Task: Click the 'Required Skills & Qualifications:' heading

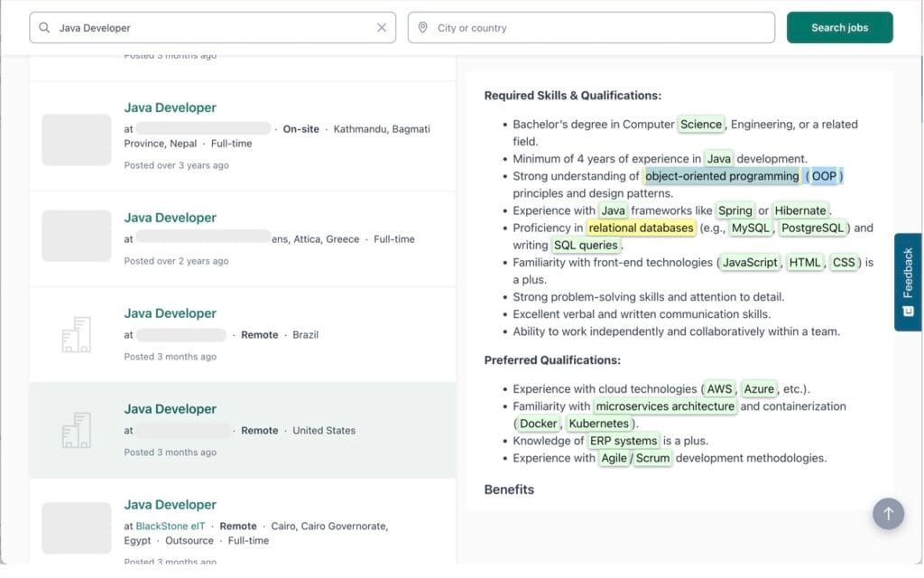Action: [573, 96]
